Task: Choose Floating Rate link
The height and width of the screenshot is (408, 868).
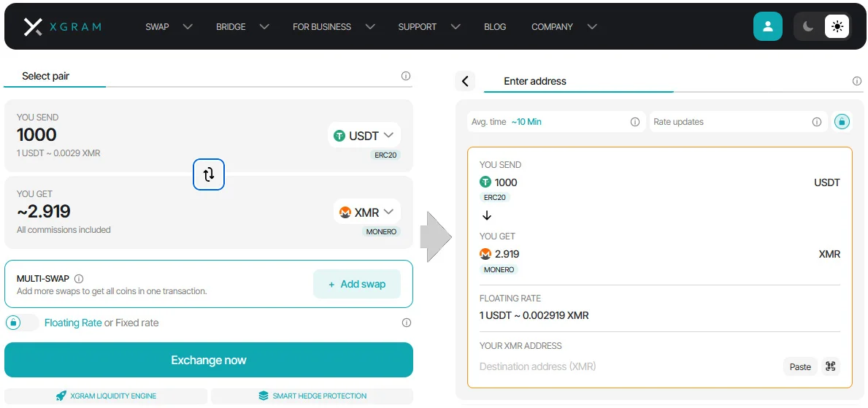Action: (x=73, y=323)
